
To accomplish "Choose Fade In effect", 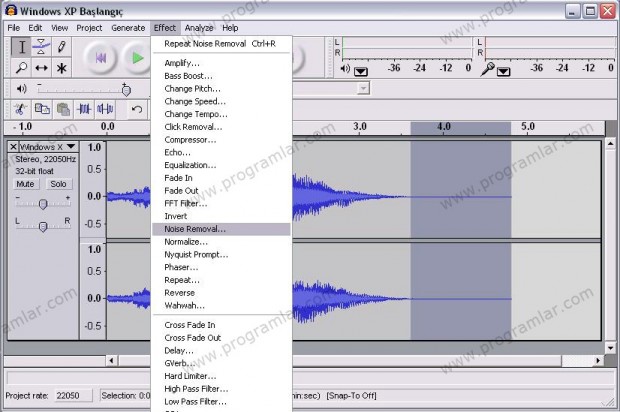I will pyautogui.click(x=221, y=178).
